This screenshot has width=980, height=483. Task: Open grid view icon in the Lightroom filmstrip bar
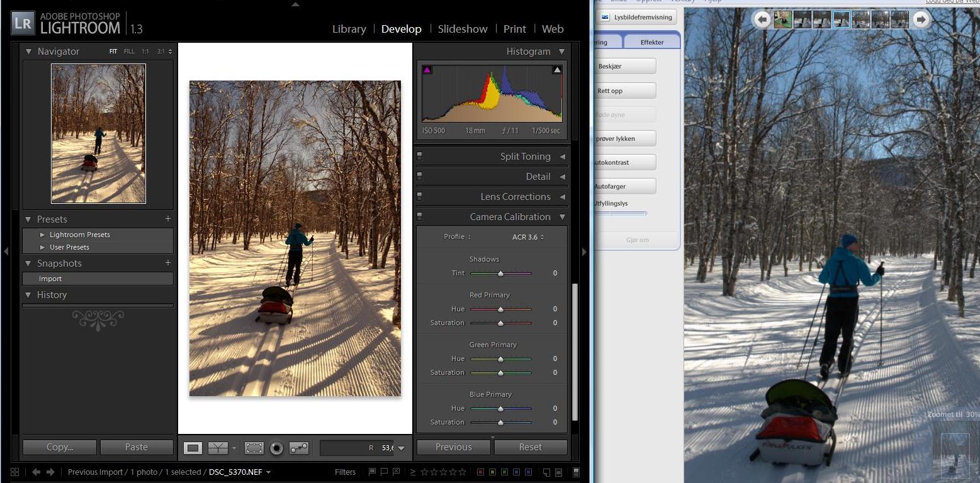[x=15, y=472]
